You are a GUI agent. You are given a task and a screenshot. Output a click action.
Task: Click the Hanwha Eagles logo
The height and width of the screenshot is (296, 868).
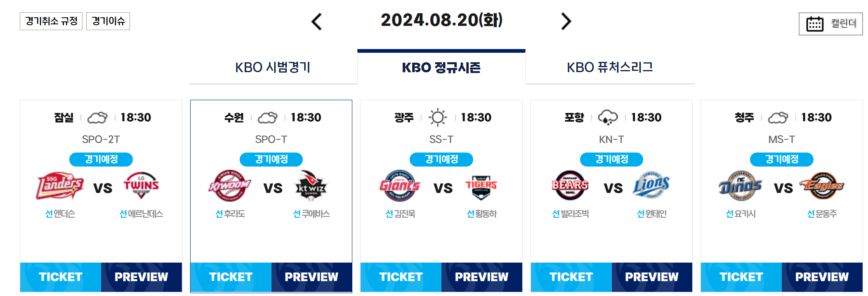tap(822, 186)
